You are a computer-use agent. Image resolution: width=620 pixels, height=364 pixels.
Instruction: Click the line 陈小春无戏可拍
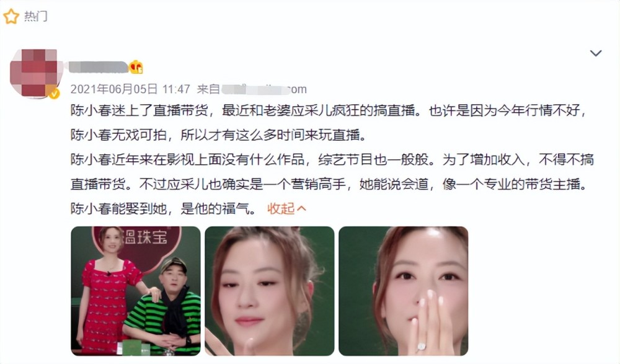[x=219, y=135]
